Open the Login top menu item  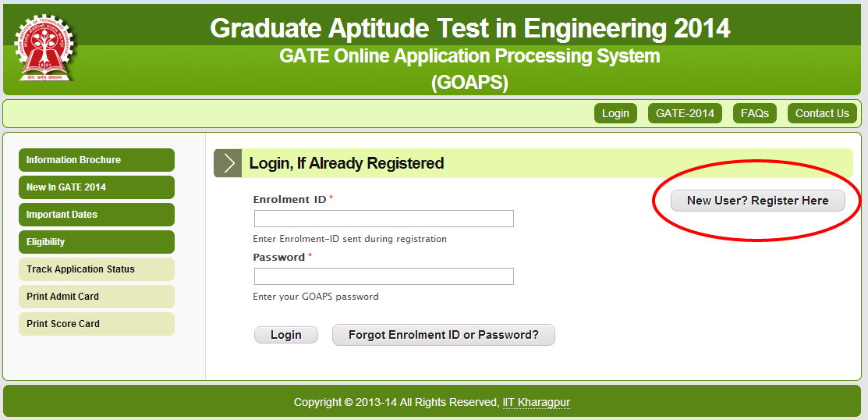(x=615, y=113)
